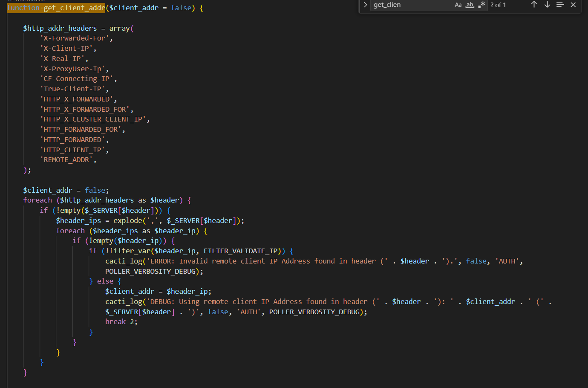Image resolution: width=588 pixels, height=388 pixels.
Task: Click the $http_addr_headers array declaration variable
Action: click(60, 28)
